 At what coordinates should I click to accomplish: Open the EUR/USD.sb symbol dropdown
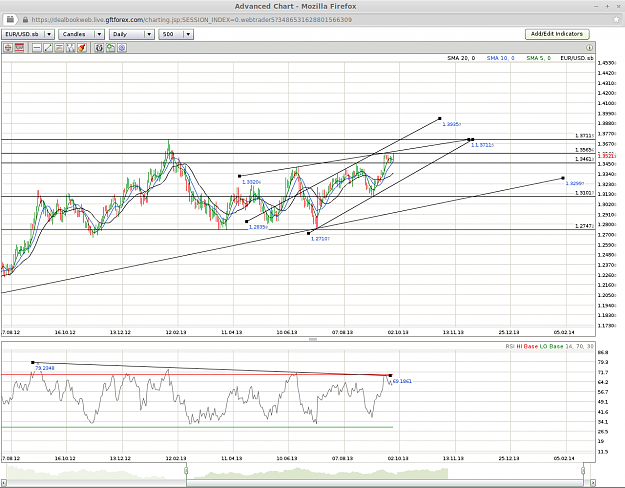pos(28,34)
